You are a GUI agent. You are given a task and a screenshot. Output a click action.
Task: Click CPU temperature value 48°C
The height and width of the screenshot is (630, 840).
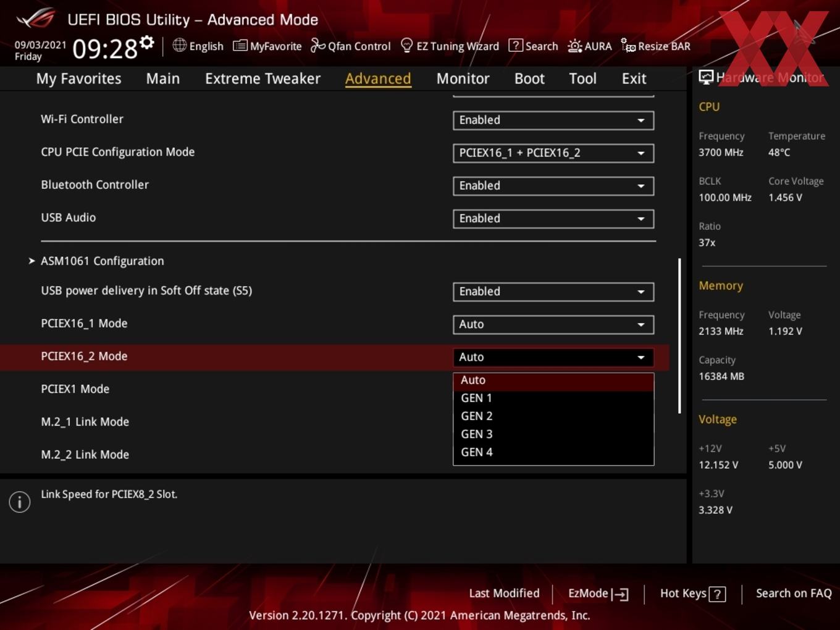pos(779,153)
